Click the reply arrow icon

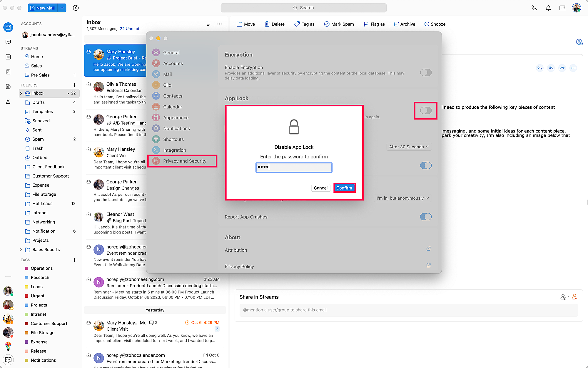point(539,68)
